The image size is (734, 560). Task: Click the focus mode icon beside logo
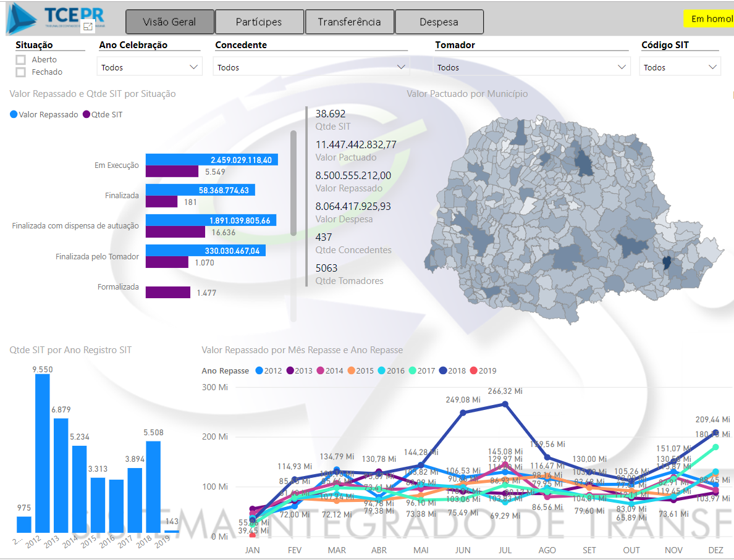(88, 27)
